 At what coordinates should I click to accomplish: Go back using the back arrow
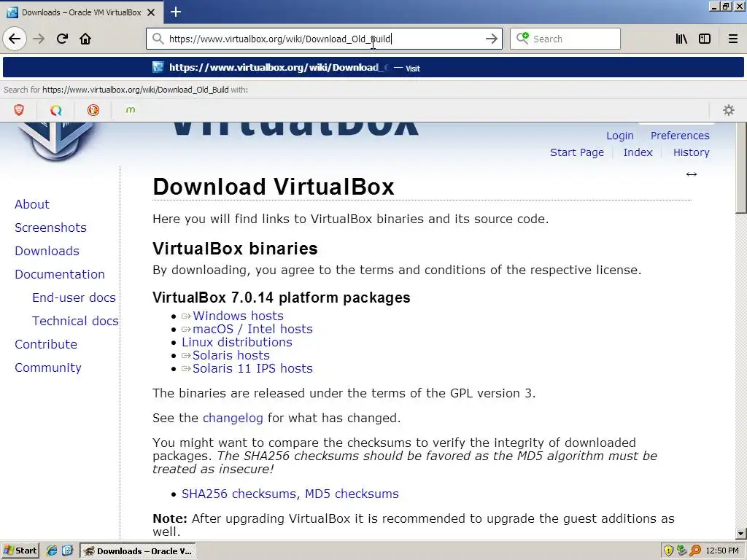15,39
